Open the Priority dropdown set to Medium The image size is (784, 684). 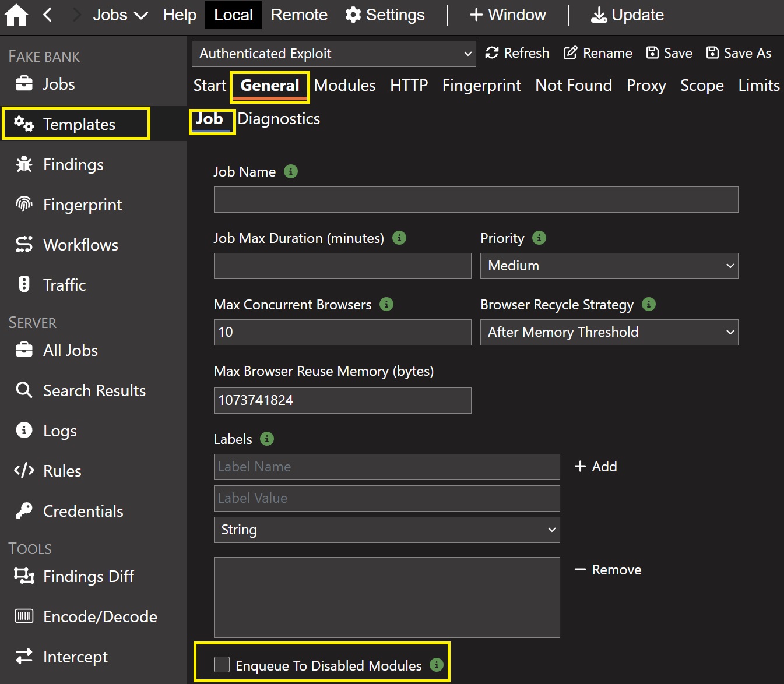609,266
